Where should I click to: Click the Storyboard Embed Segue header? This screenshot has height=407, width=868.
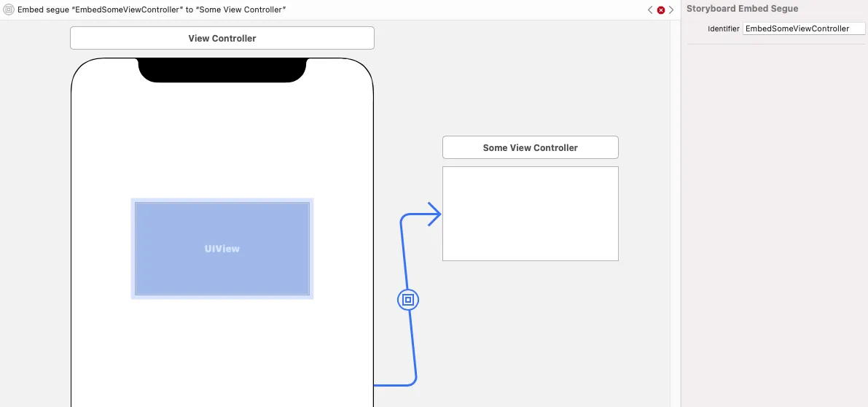point(743,9)
